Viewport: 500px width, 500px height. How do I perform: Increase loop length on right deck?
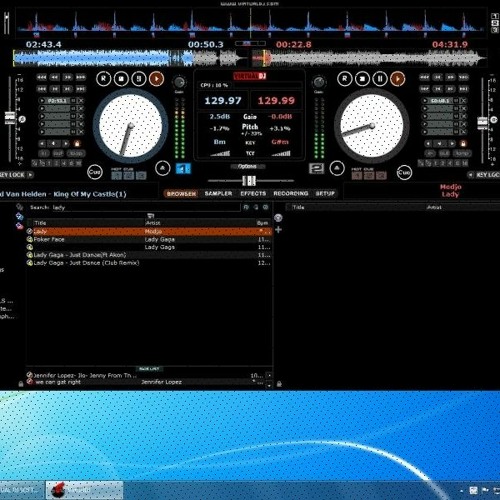[452, 144]
